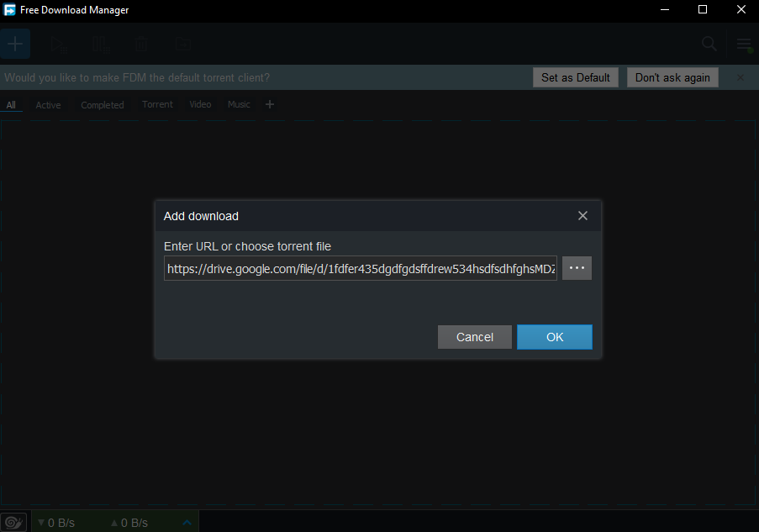Switch to the All tab
This screenshot has height=532, width=759.
(11, 104)
